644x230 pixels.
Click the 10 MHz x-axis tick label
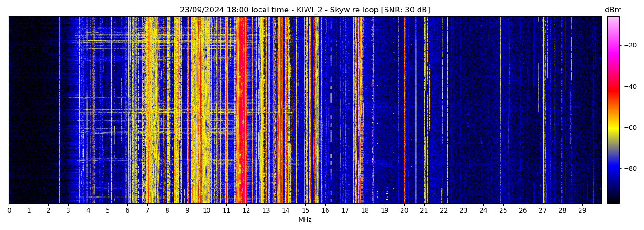207,211
